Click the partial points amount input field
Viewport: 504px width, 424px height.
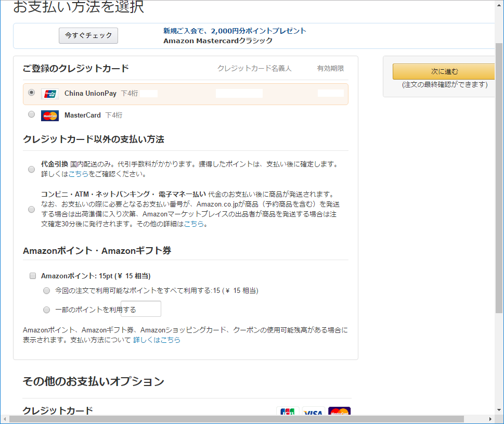(x=141, y=309)
